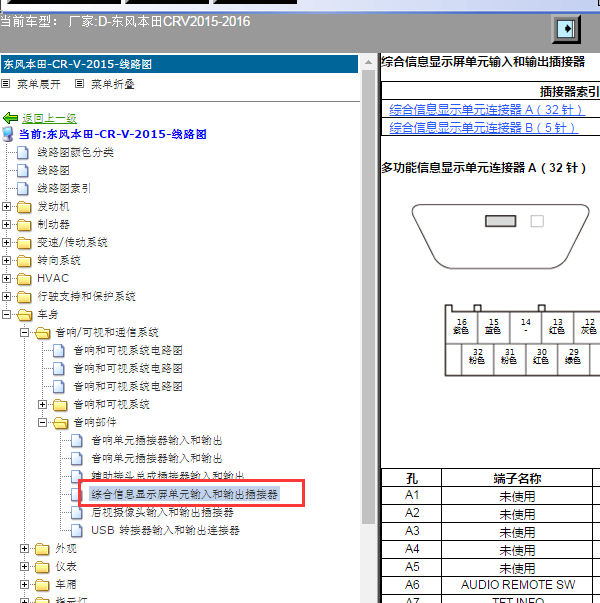Click the 车厢 folder icon
600x603 pixels.
point(42,585)
